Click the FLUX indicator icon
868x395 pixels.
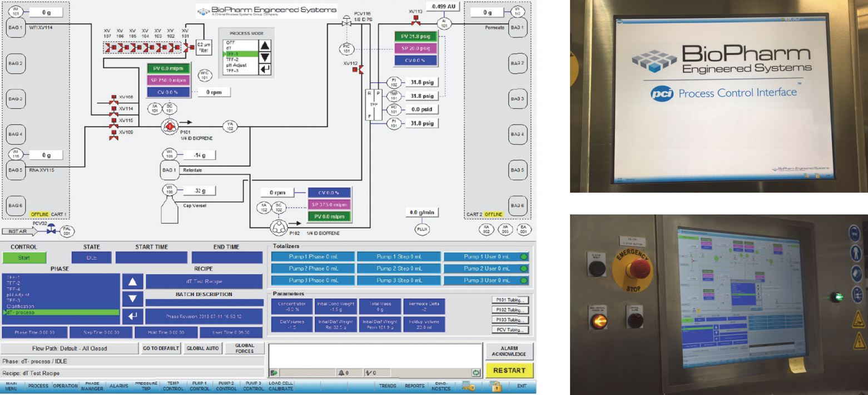tap(421, 229)
